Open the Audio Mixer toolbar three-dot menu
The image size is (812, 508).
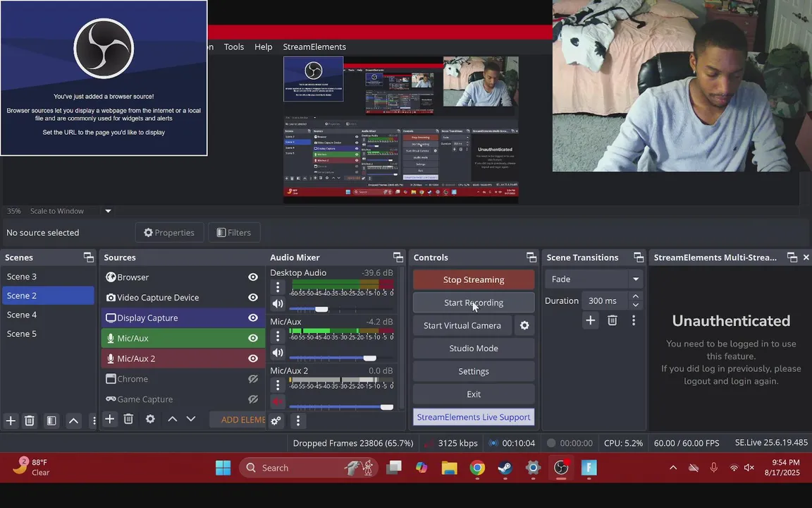(297, 421)
